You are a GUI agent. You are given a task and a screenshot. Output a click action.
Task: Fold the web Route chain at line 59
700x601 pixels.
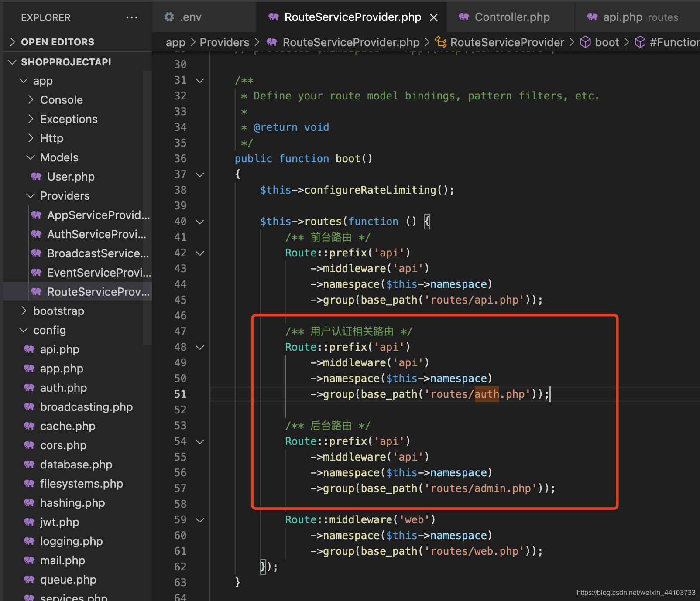(x=200, y=520)
